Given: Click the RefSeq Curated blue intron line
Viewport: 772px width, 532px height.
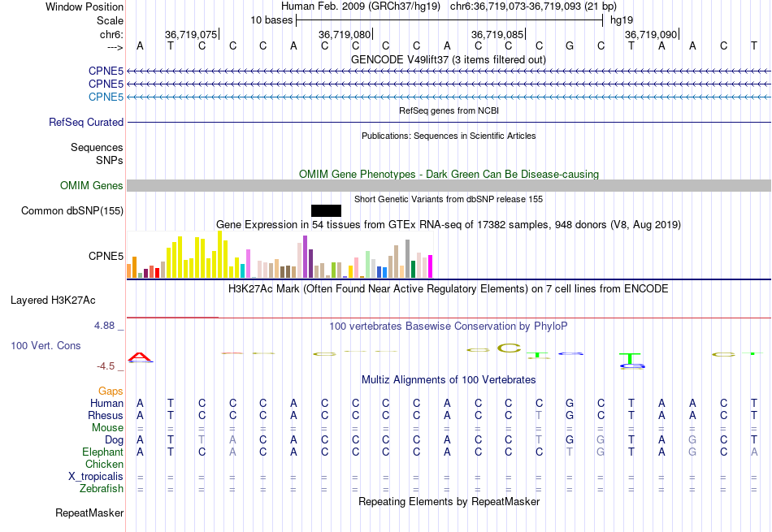Looking at the screenshot, I should 449,122.
